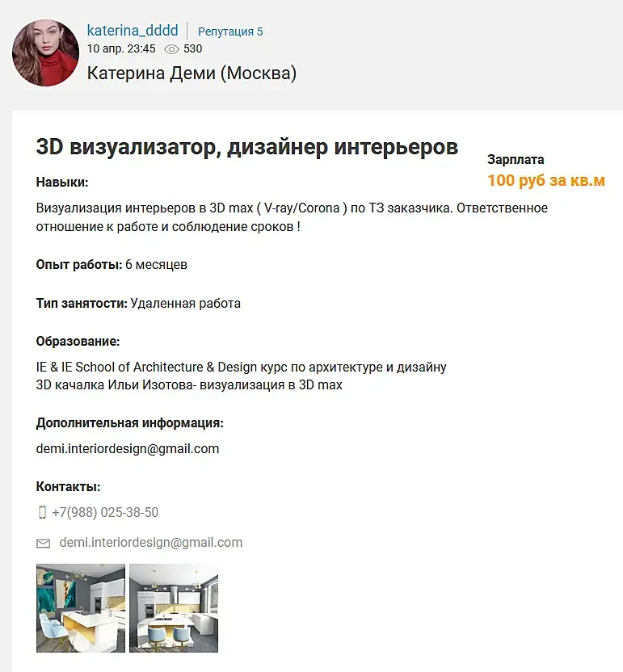Click the Контакты section heading
Screen dimensions: 623x672
click(x=68, y=487)
